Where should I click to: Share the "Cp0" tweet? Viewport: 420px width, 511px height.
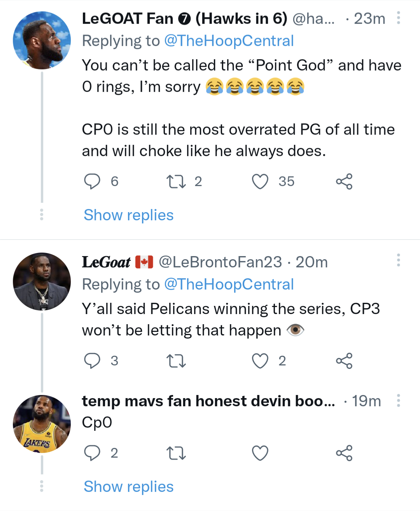[x=344, y=453]
